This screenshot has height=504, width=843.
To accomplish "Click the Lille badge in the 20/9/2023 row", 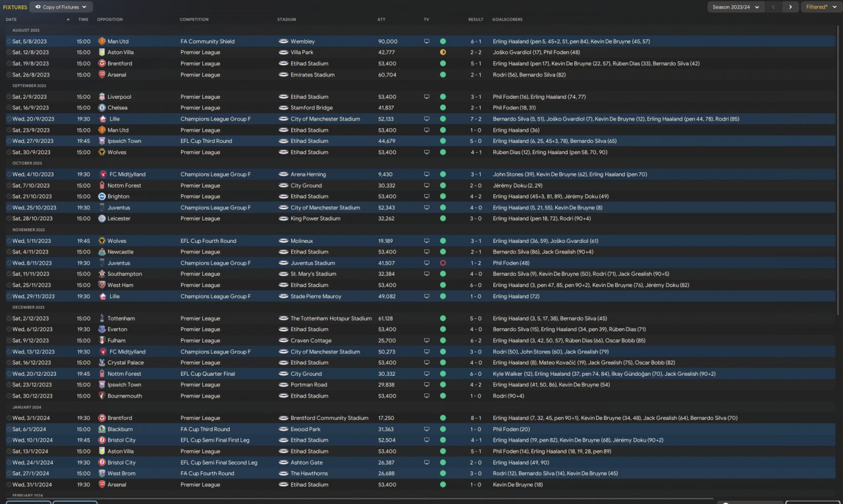I will [102, 119].
